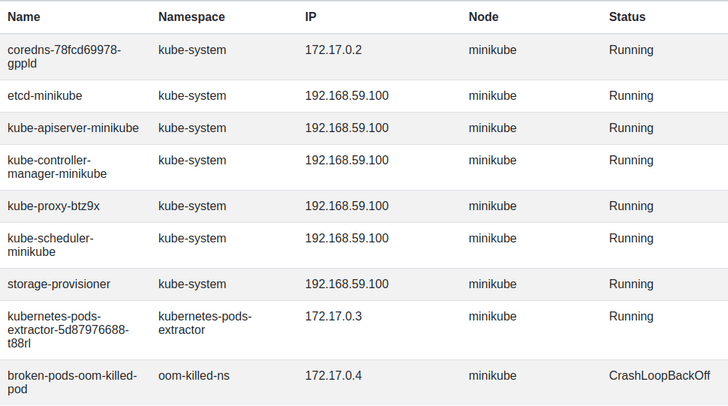Select IP address 172.17.0.4

[x=333, y=376]
